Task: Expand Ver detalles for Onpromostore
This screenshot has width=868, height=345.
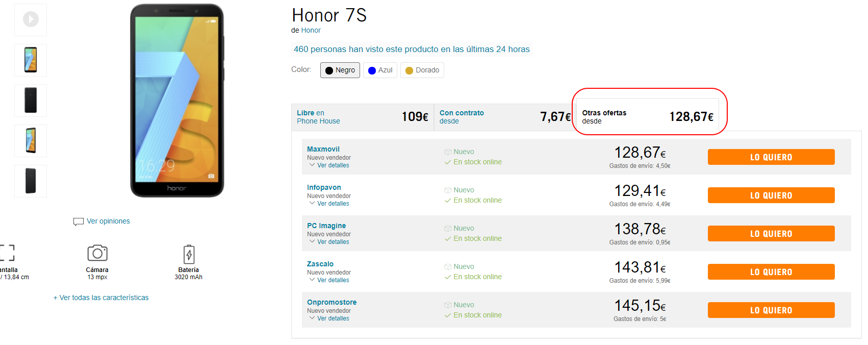Action: click(x=329, y=318)
